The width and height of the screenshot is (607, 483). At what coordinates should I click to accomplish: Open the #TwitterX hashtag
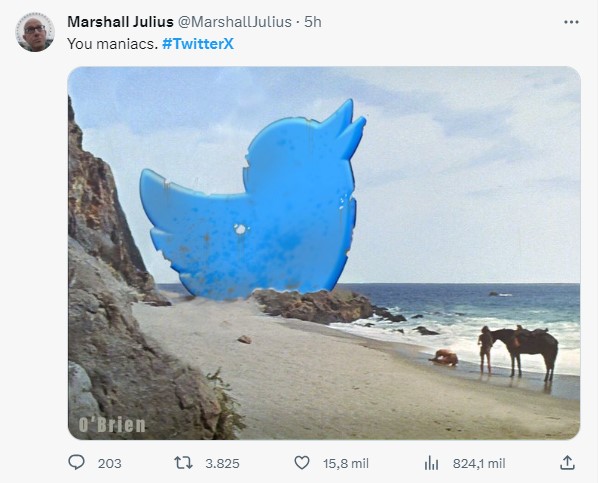click(x=197, y=44)
